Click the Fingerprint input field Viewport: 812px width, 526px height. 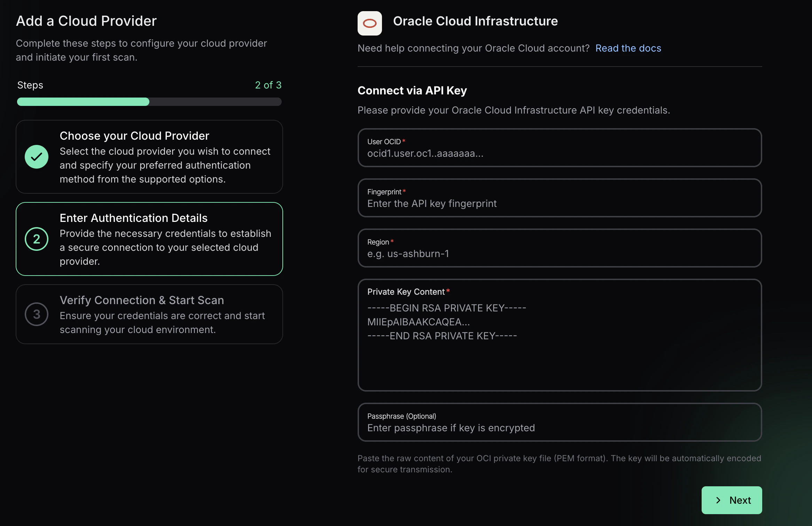pos(559,198)
